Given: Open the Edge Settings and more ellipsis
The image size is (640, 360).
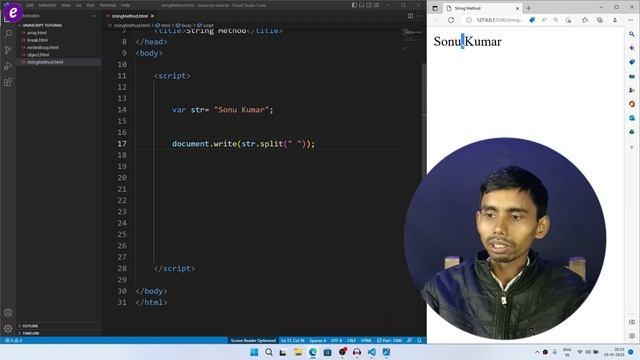Looking at the screenshot, I should pos(631,20).
